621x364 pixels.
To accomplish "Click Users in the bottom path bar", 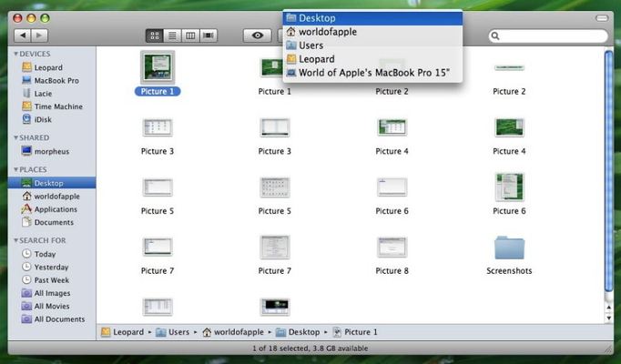I will tap(172, 332).
